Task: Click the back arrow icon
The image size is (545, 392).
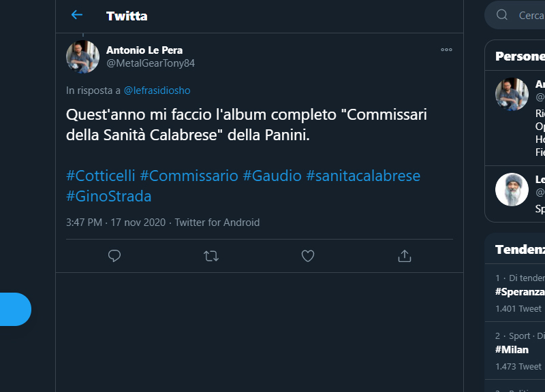Action: [77, 15]
